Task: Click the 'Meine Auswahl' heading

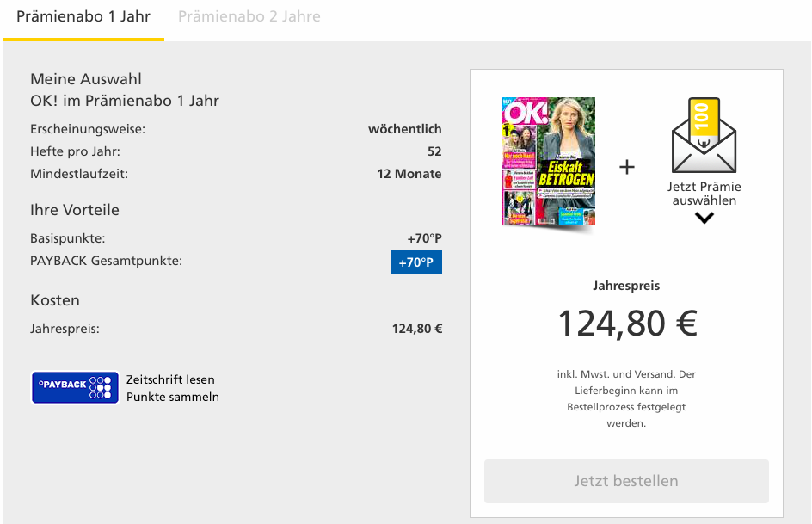Action: (x=86, y=79)
